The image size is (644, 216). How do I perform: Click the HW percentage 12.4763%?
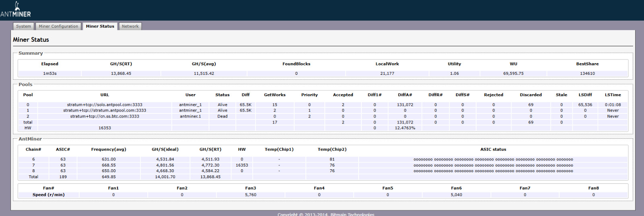[405, 128]
